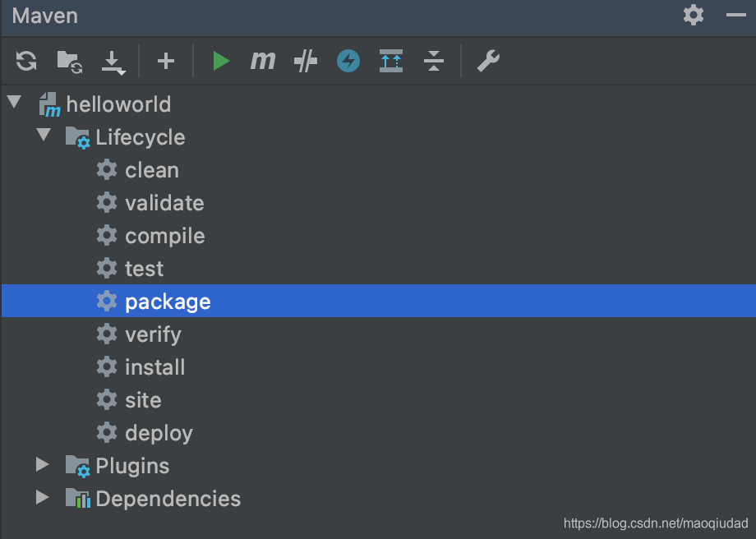
Task: Toggle skip tests mode icon
Action: [x=306, y=62]
